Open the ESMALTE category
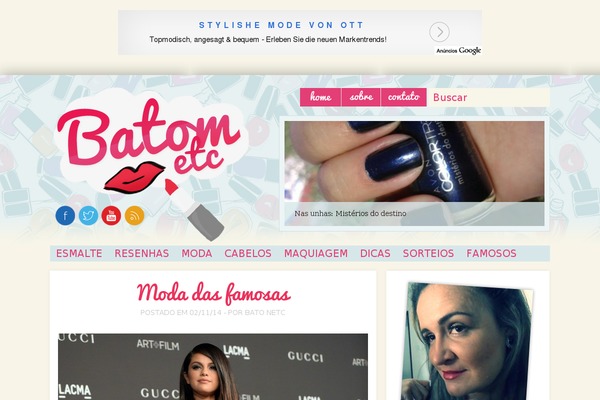The image size is (600, 400). point(79,253)
